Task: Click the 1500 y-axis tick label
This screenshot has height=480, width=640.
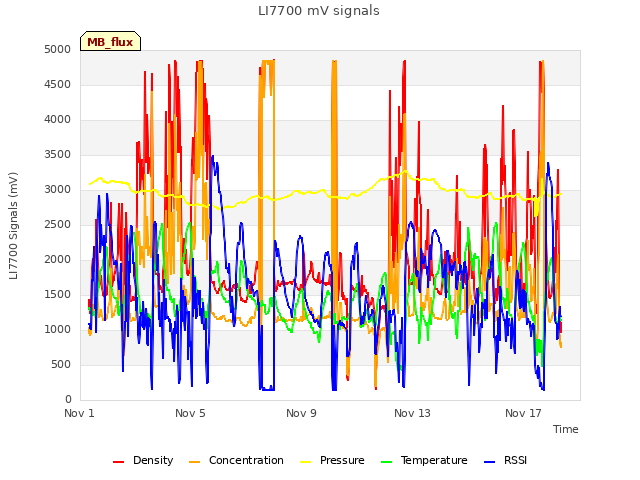Action: click(x=58, y=295)
